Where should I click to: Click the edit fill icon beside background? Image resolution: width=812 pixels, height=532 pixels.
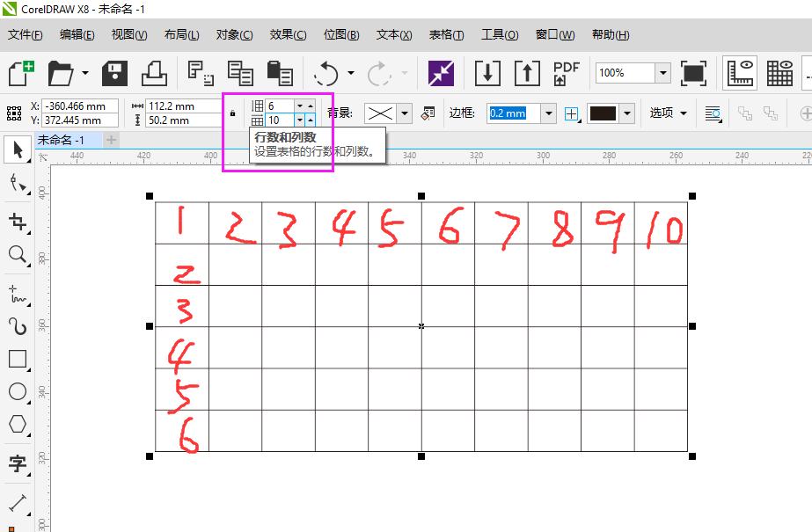(428, 113)
